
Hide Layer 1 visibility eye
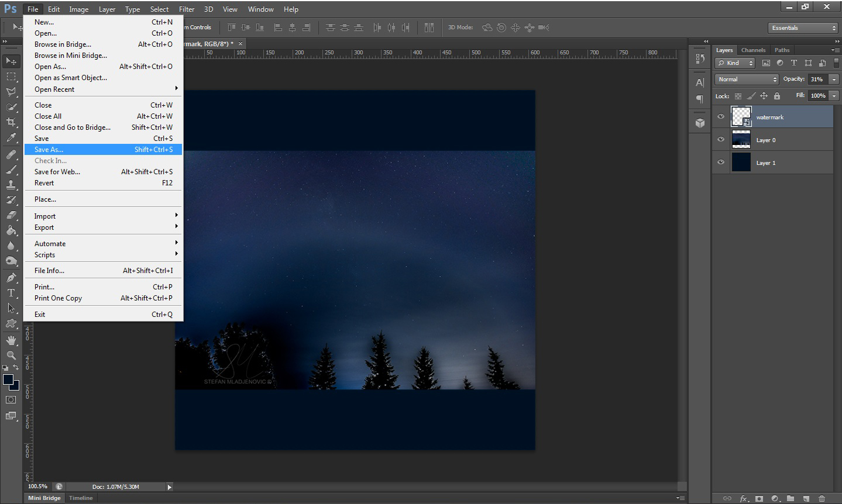coord(721,163)
